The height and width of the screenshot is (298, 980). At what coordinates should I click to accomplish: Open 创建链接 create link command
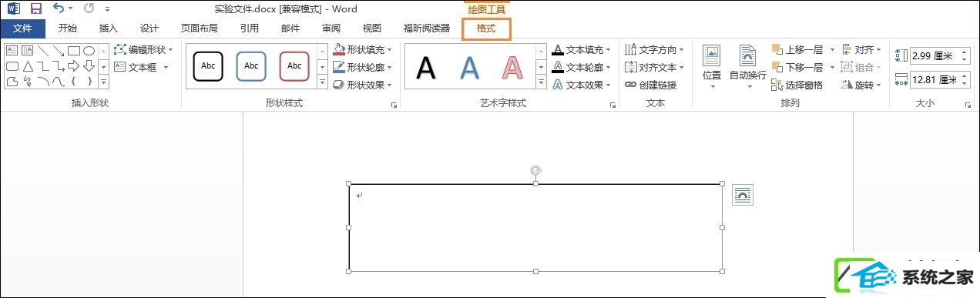click(650, 85)
